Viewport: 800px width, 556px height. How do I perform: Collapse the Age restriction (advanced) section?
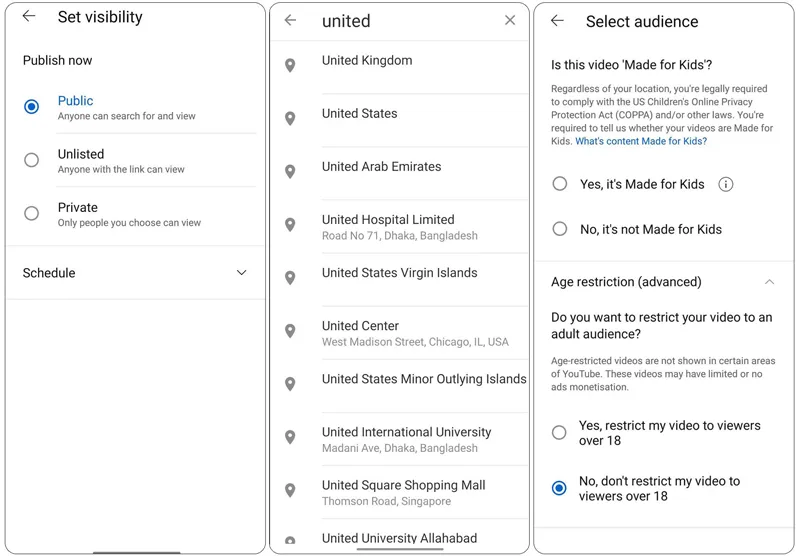click(769, 282)
